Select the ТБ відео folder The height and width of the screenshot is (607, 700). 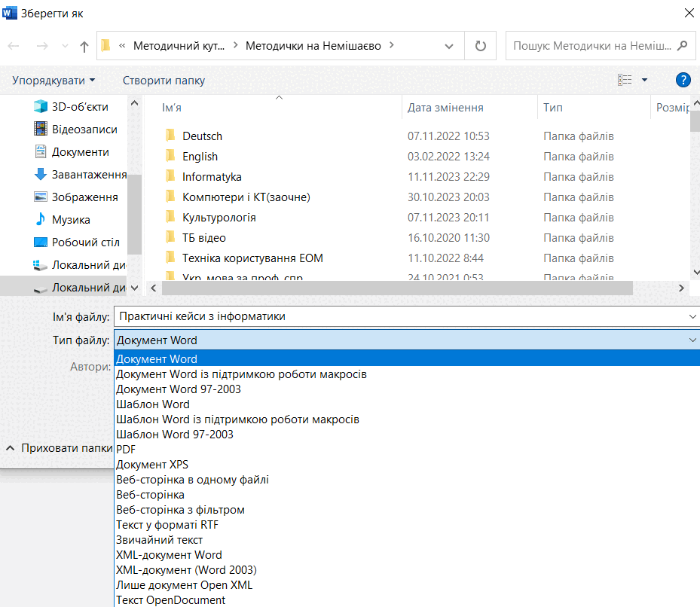[x=204, y=238]
